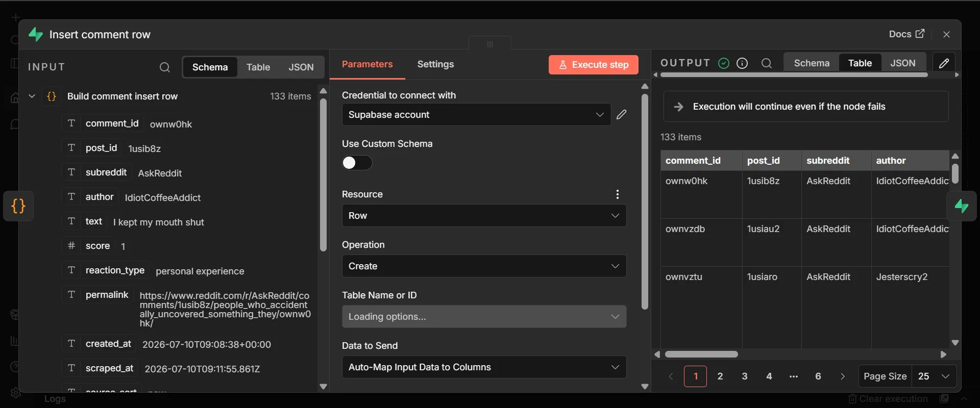Show the output info icon

742,63
